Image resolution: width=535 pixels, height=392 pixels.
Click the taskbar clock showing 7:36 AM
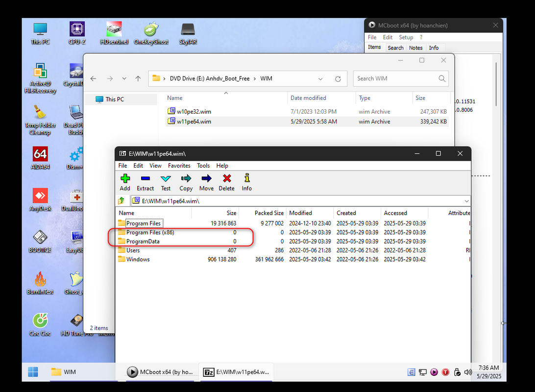tap(488, 372)
